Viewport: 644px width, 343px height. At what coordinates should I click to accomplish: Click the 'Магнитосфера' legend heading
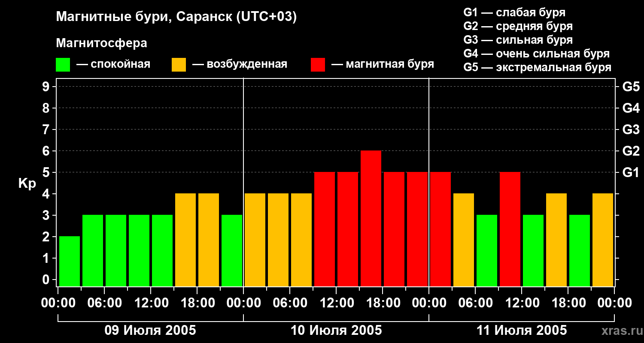tap(101, 43)
